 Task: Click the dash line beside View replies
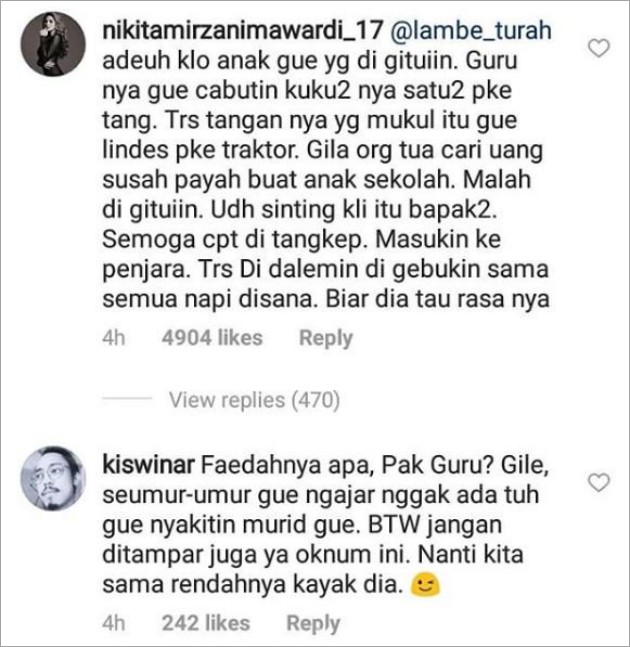pyautogui.click(x=127, y=399)
